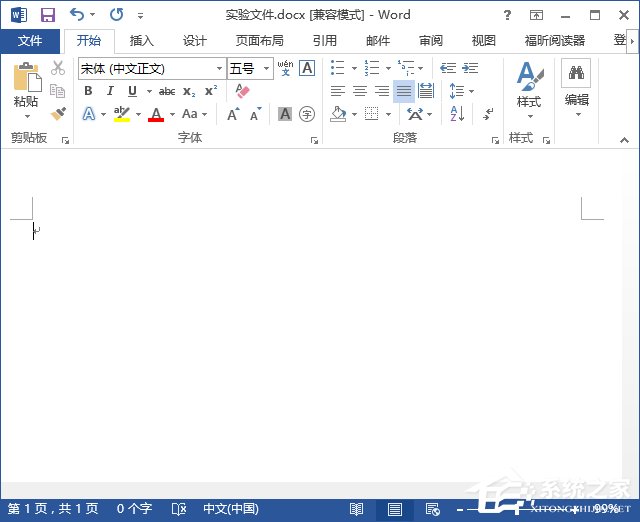
Task: Toggle Italic formatting
Action: pyautogui.click(x=110, y=91)
